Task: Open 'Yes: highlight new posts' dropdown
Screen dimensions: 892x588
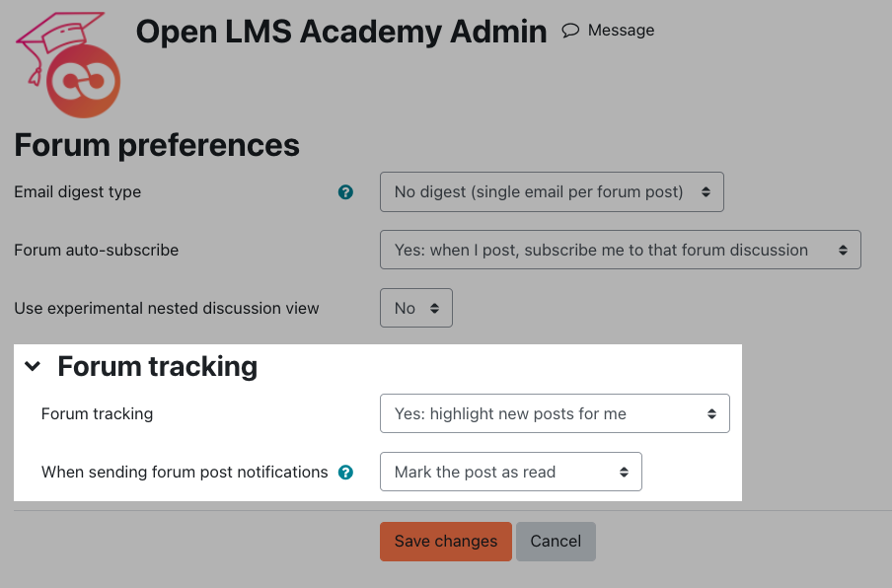Action: (x=555, y=413)
